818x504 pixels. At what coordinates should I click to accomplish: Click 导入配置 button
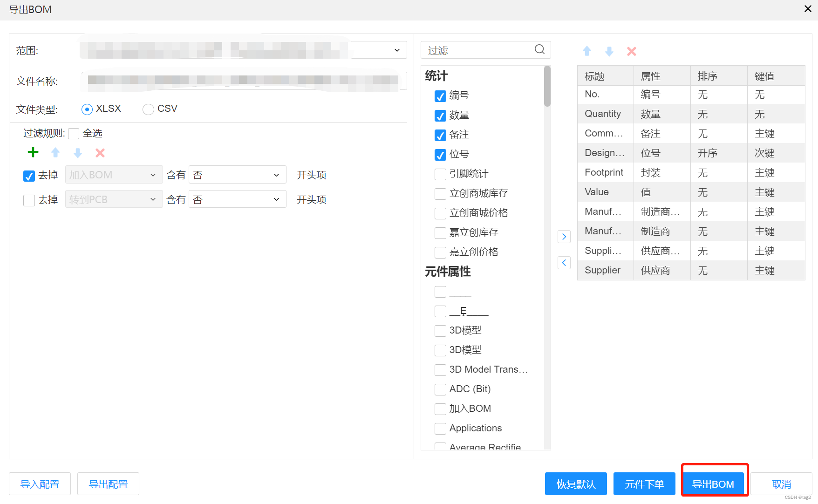pos(40,484)
